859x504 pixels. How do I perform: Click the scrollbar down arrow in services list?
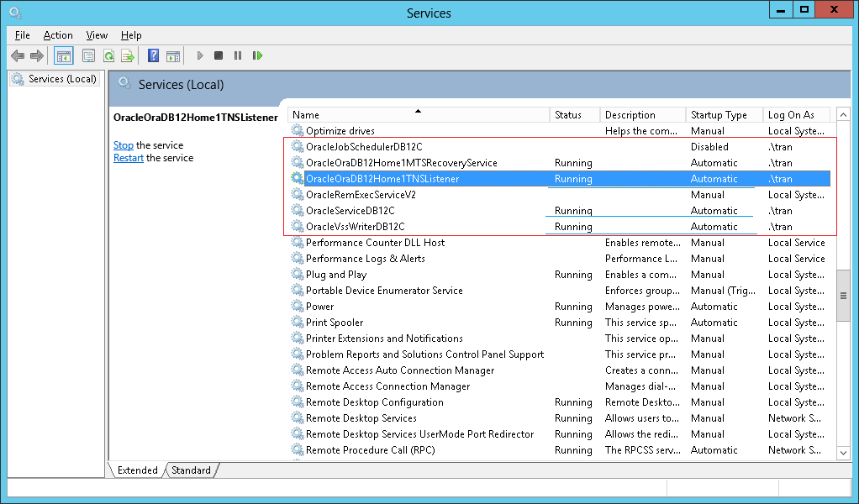click(x=843, y=453)
